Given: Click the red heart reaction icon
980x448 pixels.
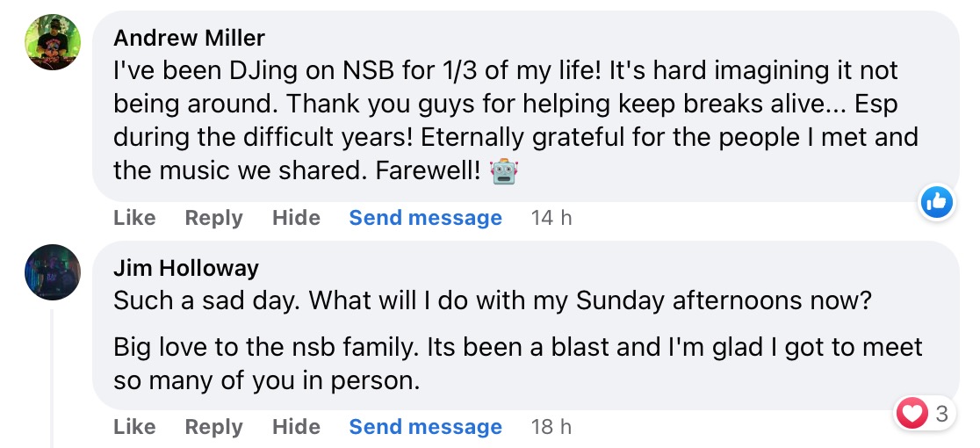Looking at the screenshot, I should [913, 414].
